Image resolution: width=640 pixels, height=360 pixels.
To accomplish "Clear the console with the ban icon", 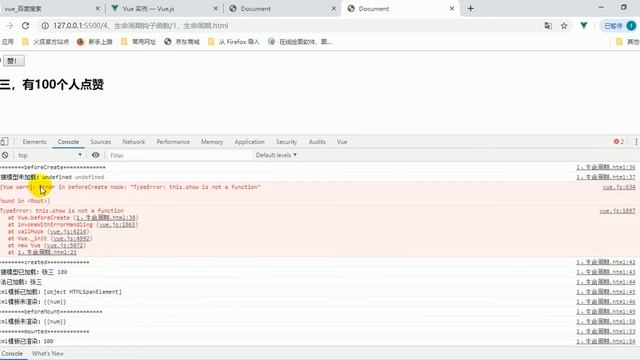I will pos(5,155).
